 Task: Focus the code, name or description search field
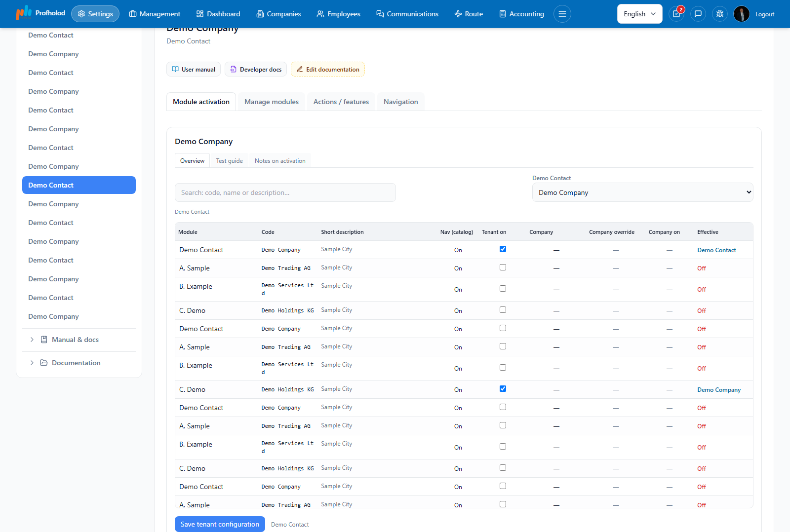pos(285,192)
